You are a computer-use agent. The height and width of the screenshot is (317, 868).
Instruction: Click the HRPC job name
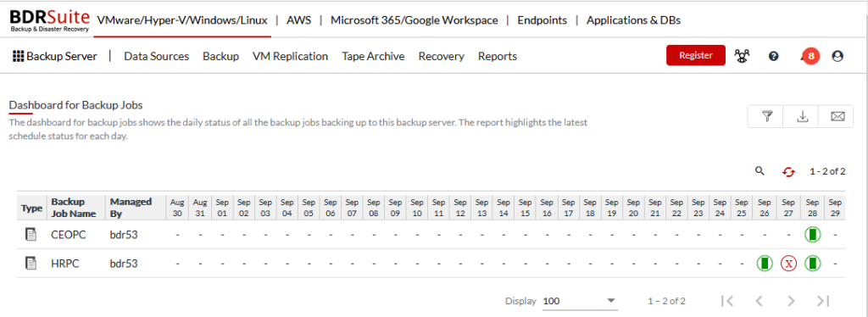tap(65, 264)
